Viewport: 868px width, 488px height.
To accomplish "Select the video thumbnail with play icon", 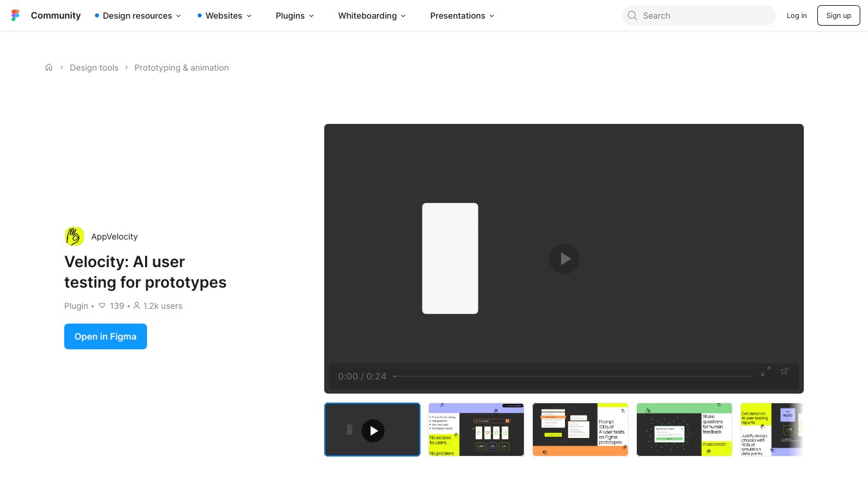I will (372, 430).
